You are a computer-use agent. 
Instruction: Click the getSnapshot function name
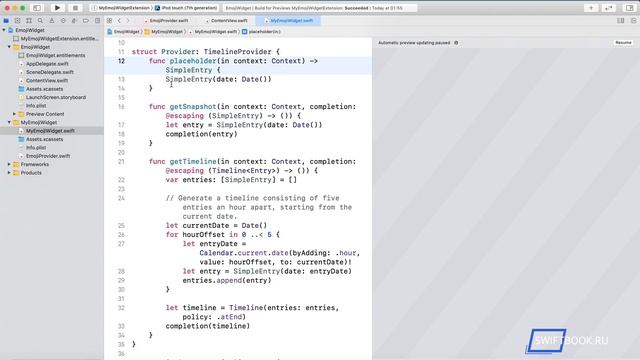(193, 107)
